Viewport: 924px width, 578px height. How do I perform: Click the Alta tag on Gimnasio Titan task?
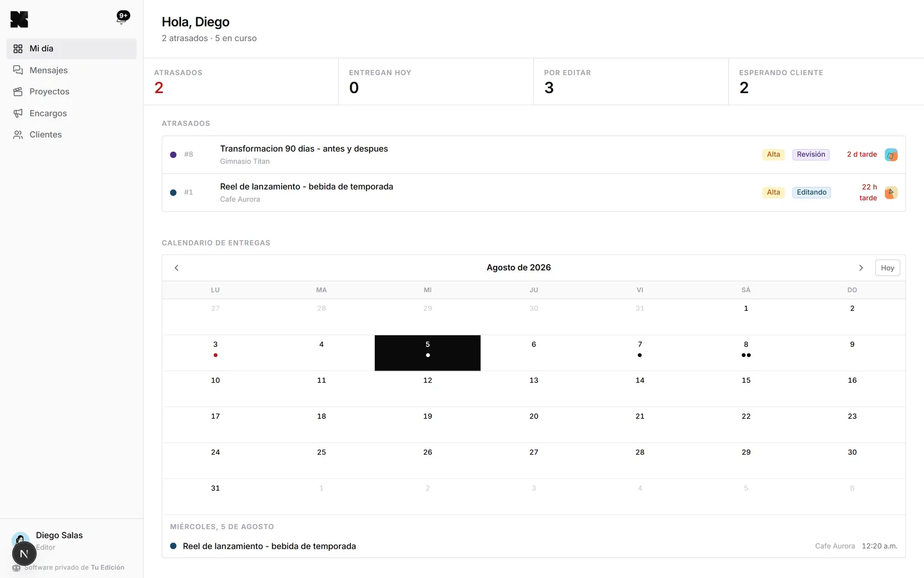coord(773,155)
